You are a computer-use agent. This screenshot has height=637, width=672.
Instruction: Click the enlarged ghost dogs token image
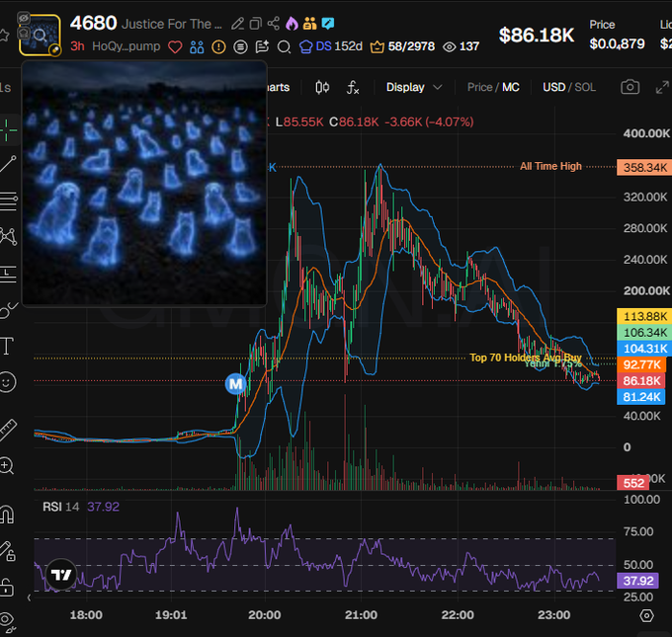(144, 184)
